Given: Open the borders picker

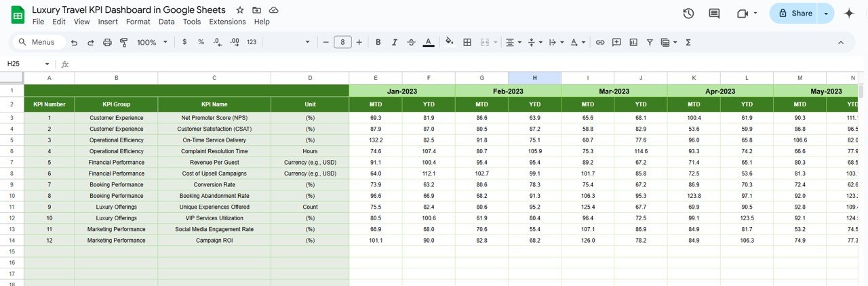Looking at the screenshot, I should click(x=467, y=42).
